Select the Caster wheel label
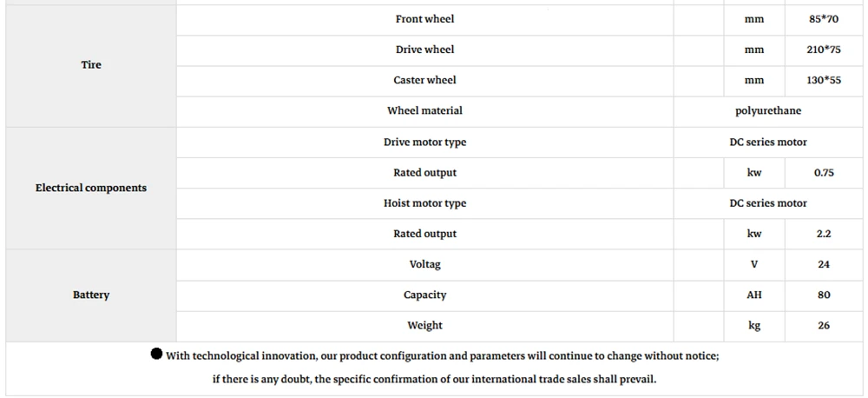The height and width of the screenshot is (398, 868). (424, 80)
